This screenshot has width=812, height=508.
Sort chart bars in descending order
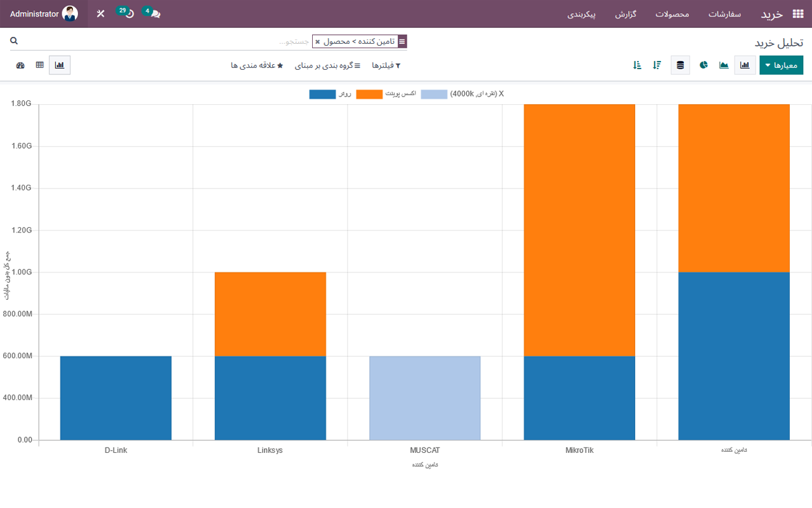(657, 65)
